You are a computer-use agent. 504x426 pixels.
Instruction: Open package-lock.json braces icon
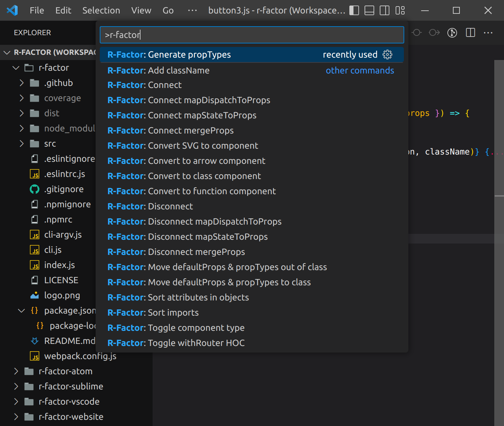[40, 326]
